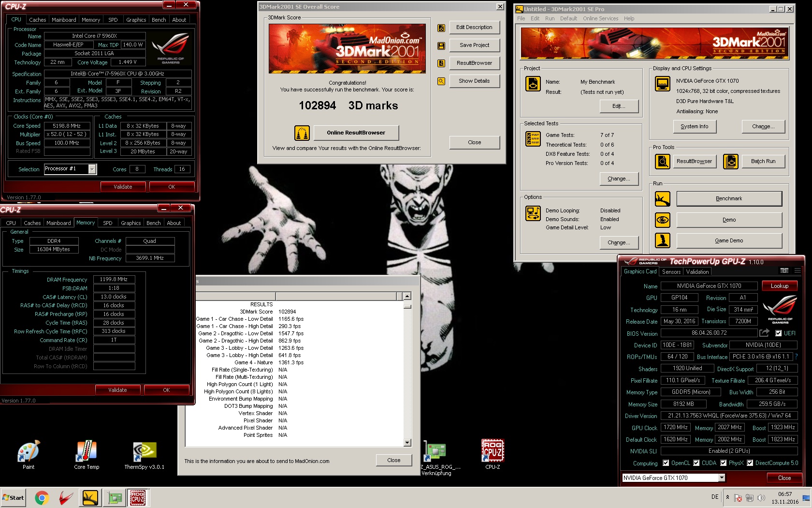Open the Processor #1 selection dropdown

[92, 169]
